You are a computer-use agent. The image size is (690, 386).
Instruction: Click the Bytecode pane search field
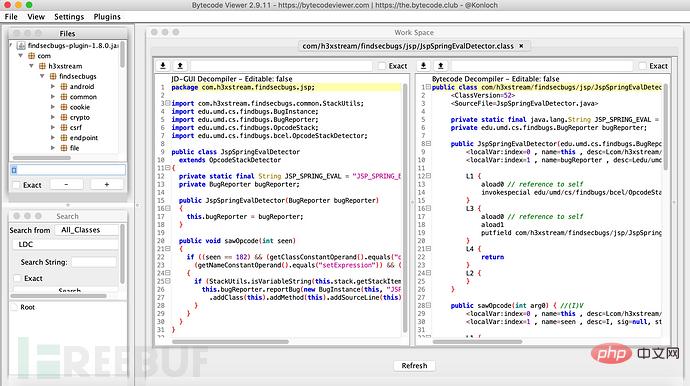pos(542,66)
